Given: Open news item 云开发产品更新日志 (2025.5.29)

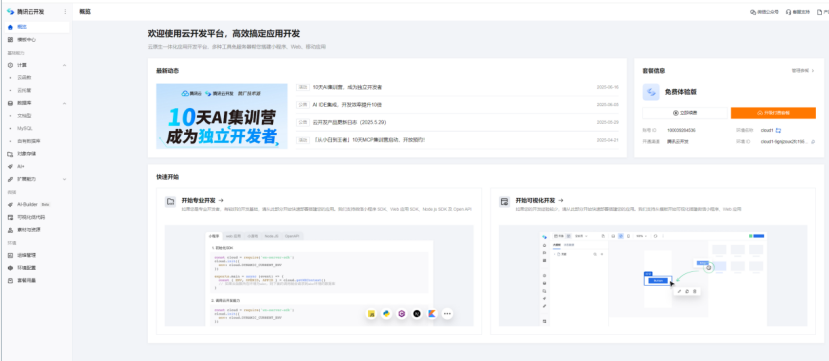Looking at the screenshot, I should [x=349, y=122].
